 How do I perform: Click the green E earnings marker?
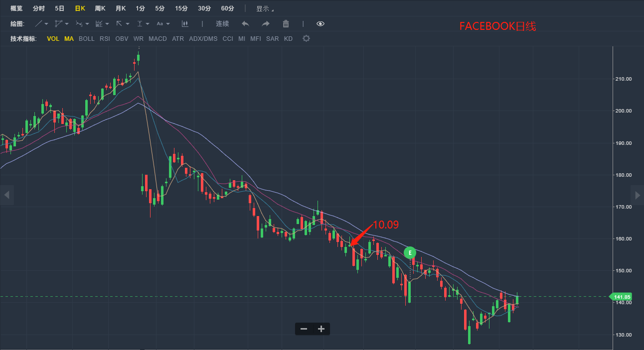coord(410,253)
